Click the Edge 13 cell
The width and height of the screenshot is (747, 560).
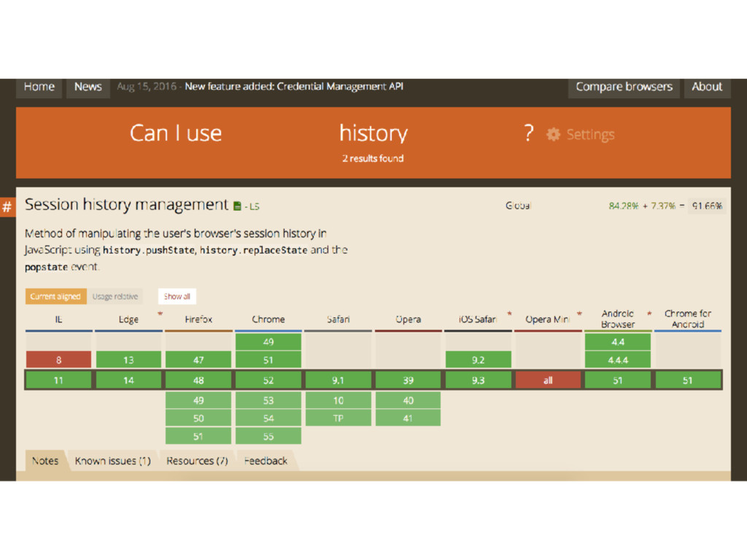coord(128,360)
